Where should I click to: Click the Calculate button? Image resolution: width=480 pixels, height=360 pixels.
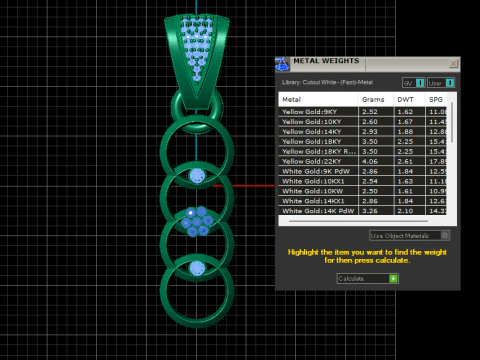click(367, 278)
